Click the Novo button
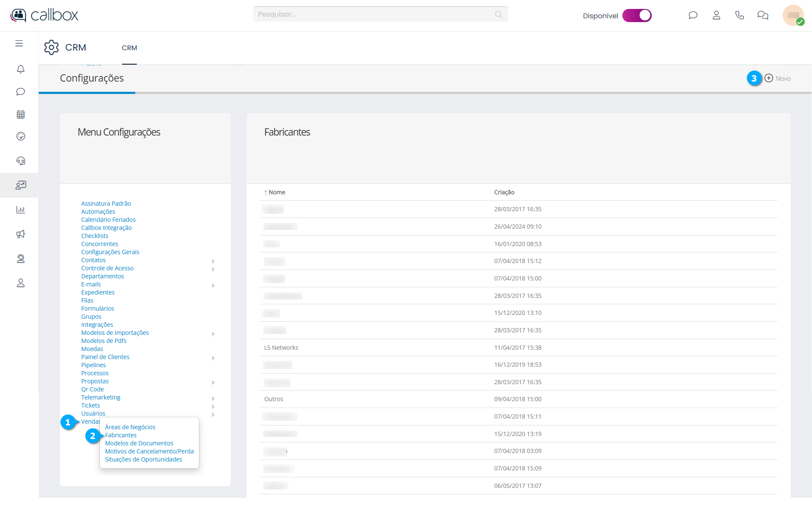 [778, 78]
